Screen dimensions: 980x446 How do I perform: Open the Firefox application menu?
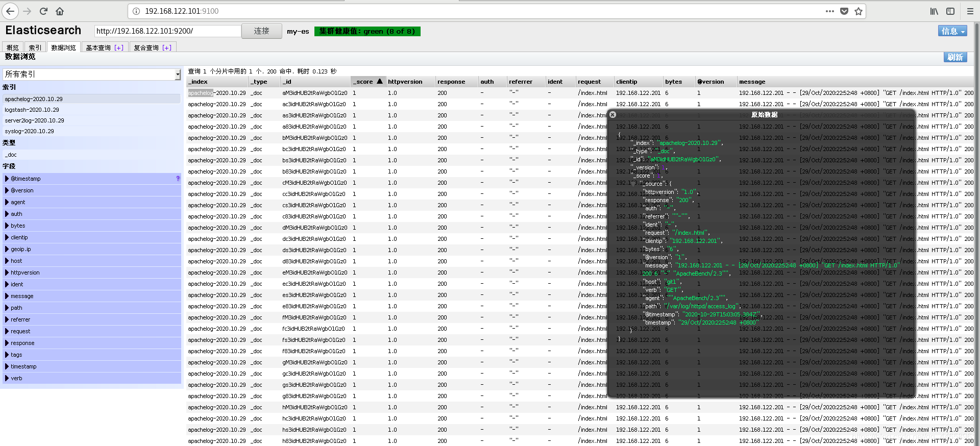(970, 11)
